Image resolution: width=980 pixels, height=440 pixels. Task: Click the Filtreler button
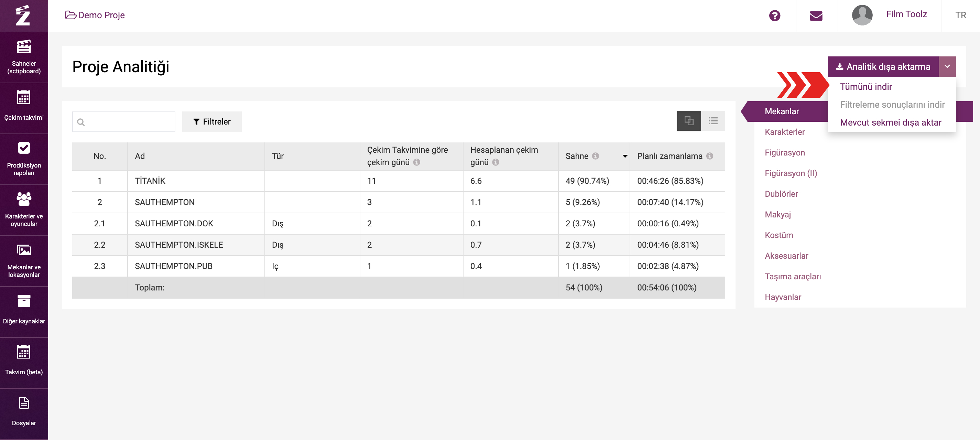tap(212, 122)
